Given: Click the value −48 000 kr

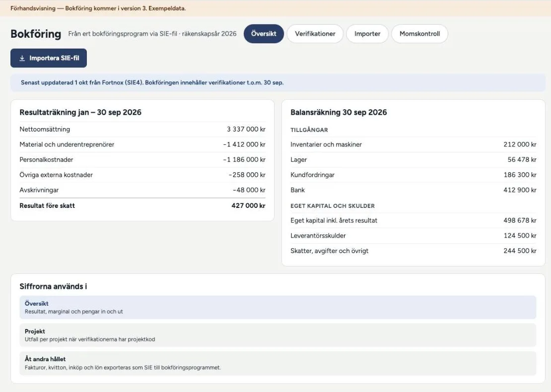Looking at the screenshot, I should 249,190.
